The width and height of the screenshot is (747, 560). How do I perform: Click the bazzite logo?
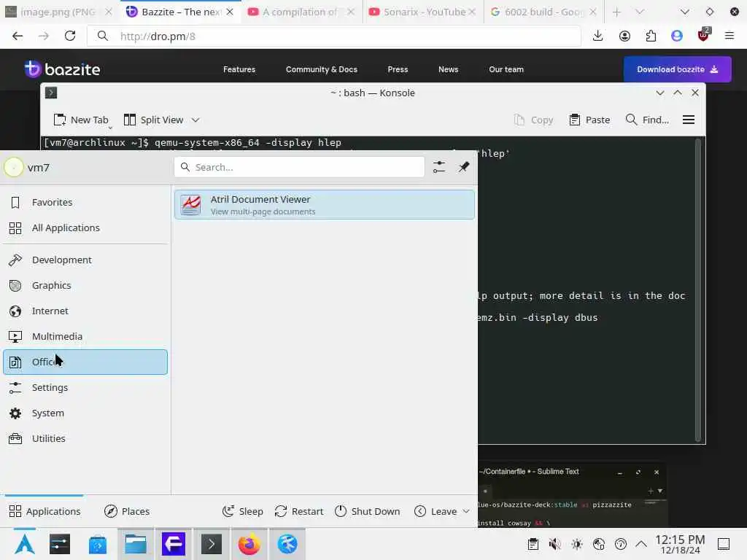point(63,69)
